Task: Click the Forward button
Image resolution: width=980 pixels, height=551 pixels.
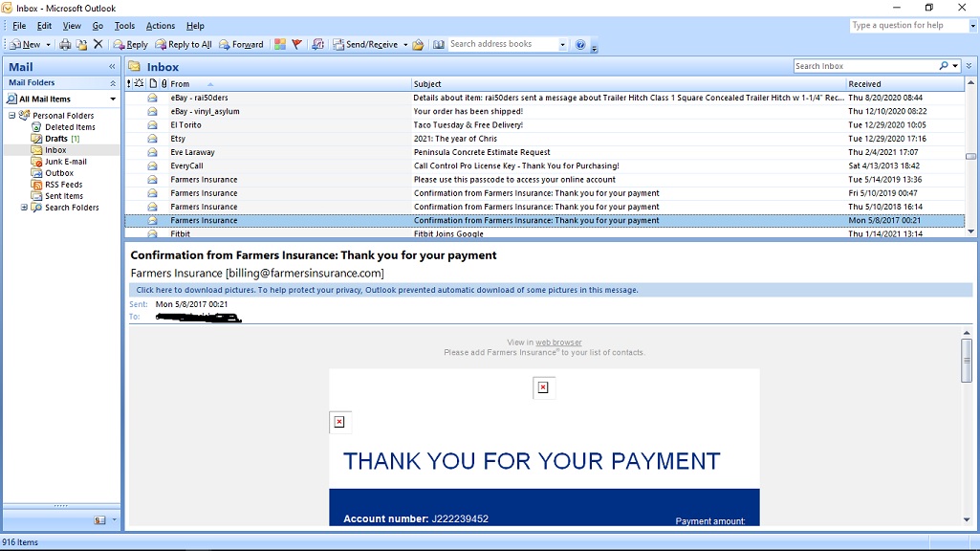Action: coord(241,44)
